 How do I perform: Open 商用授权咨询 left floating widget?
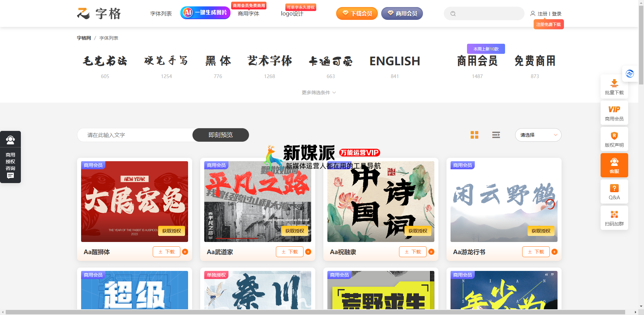(10, 157)
